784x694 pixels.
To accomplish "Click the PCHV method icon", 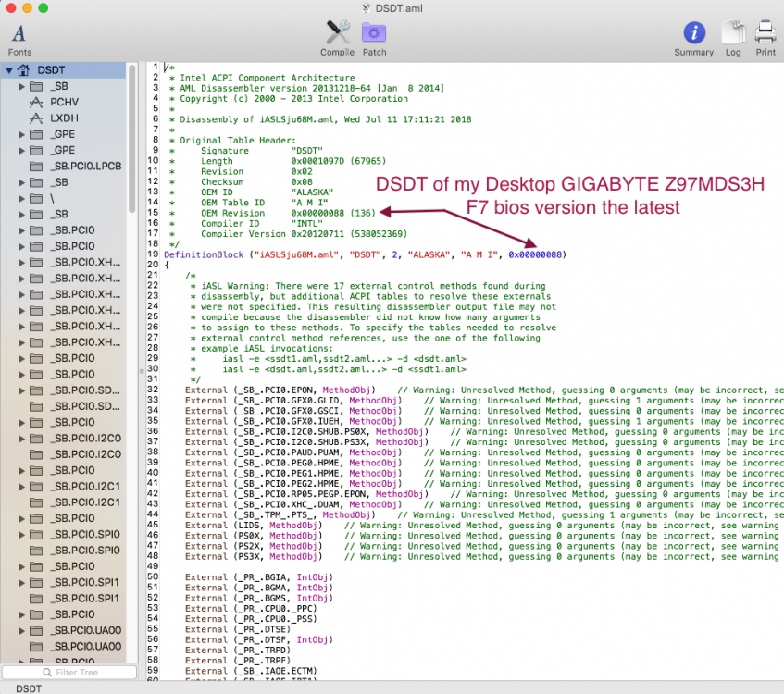I will tap(35, 103).
